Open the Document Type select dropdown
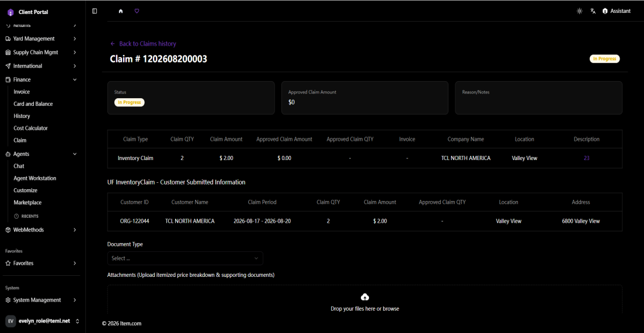The image size is (644, 333). click(185, 258)
